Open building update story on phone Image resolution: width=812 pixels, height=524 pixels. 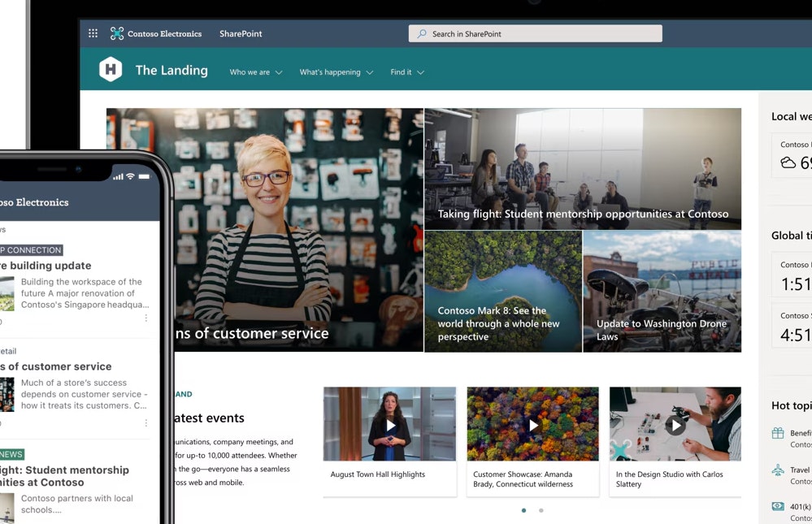click(46, 266)
